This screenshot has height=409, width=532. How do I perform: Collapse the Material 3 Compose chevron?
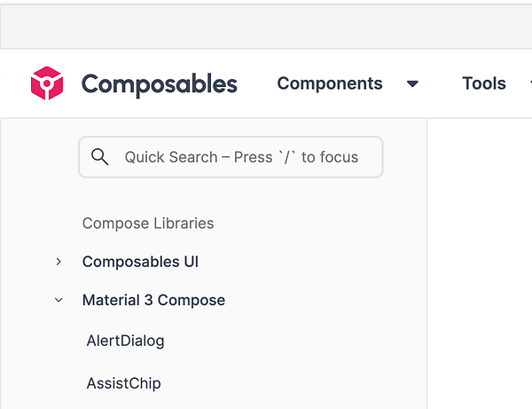[x=59, y=300]
